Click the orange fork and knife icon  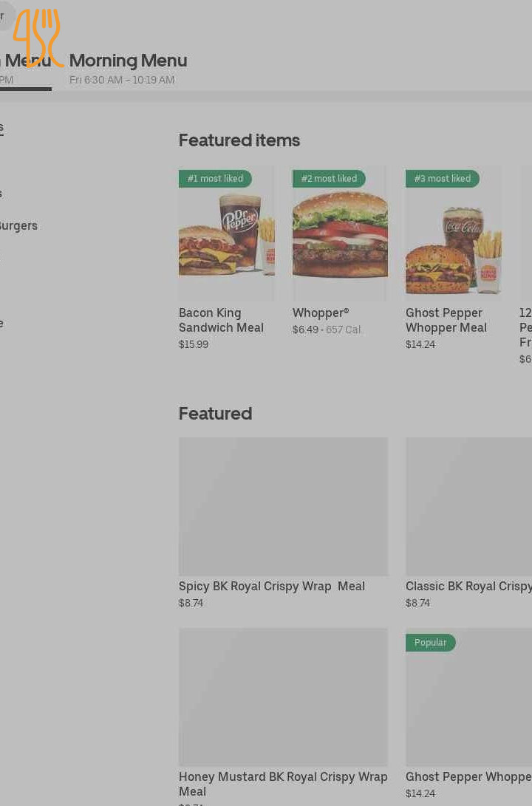coord(38,38)
